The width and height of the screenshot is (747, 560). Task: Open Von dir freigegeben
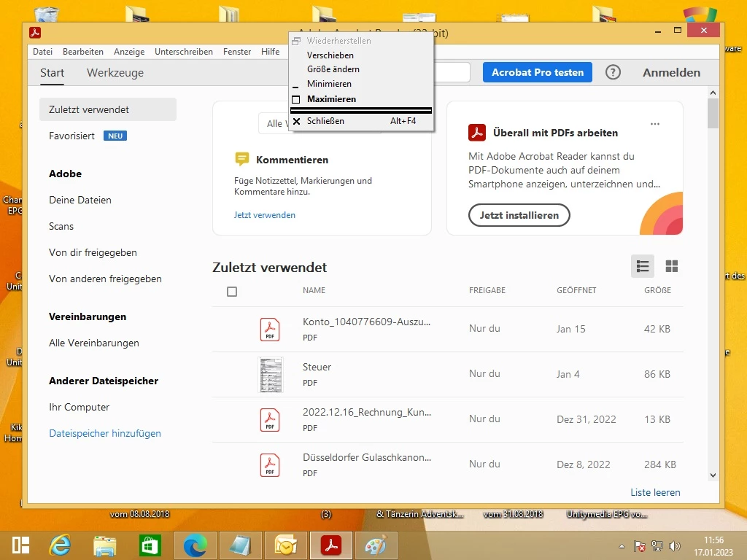tap(93, 252)
